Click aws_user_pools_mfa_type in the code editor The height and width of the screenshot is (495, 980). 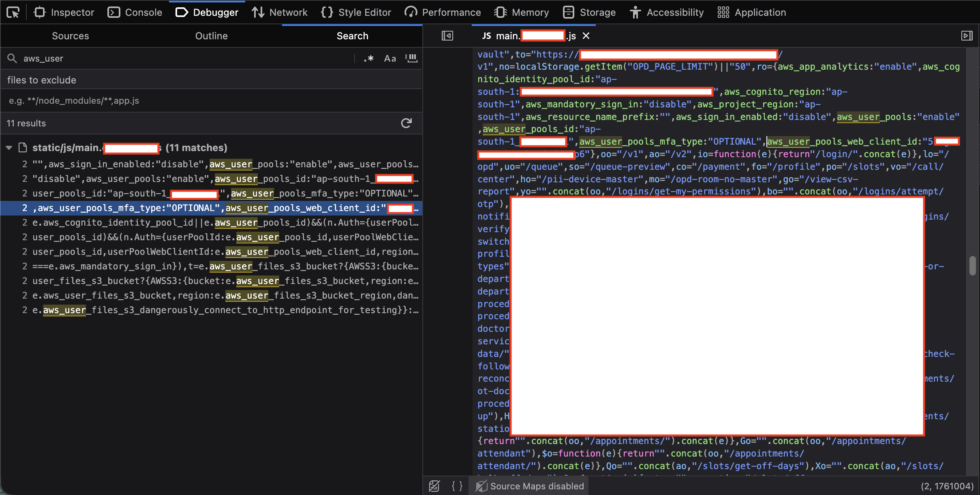coord(641,142)
